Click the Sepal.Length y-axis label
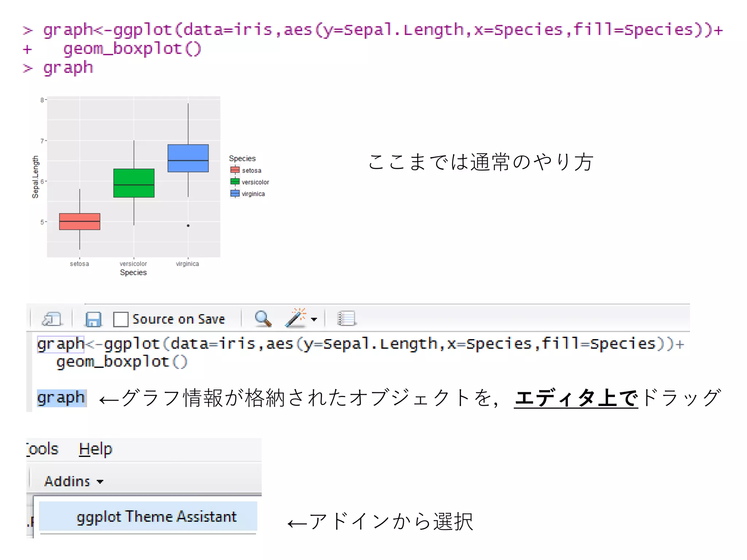This screenshot has width=747, height=560. click(35, 177)
